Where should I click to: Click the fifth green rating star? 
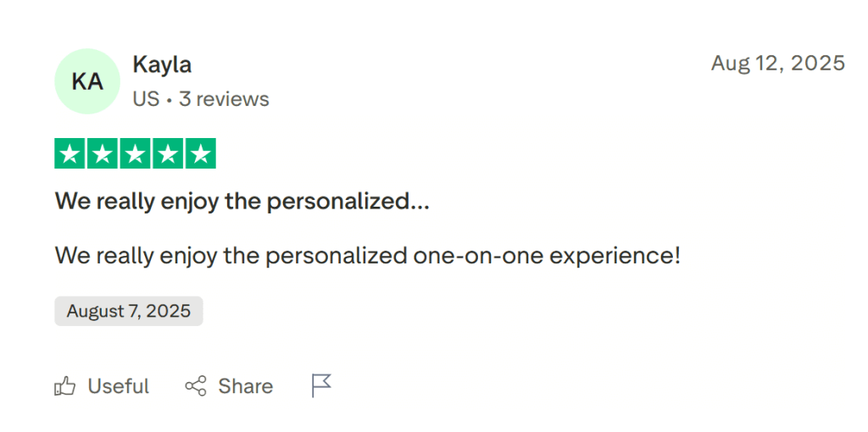(200, 154)
